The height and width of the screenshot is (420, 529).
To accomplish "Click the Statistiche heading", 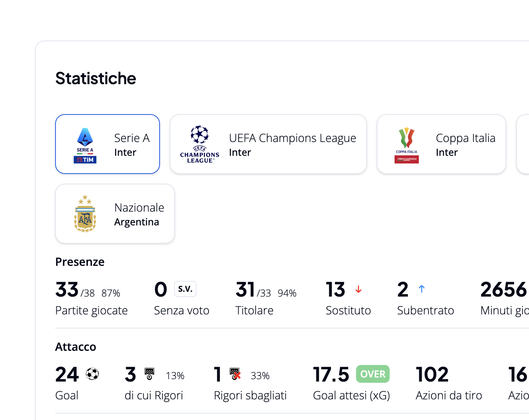I will 96,78.
